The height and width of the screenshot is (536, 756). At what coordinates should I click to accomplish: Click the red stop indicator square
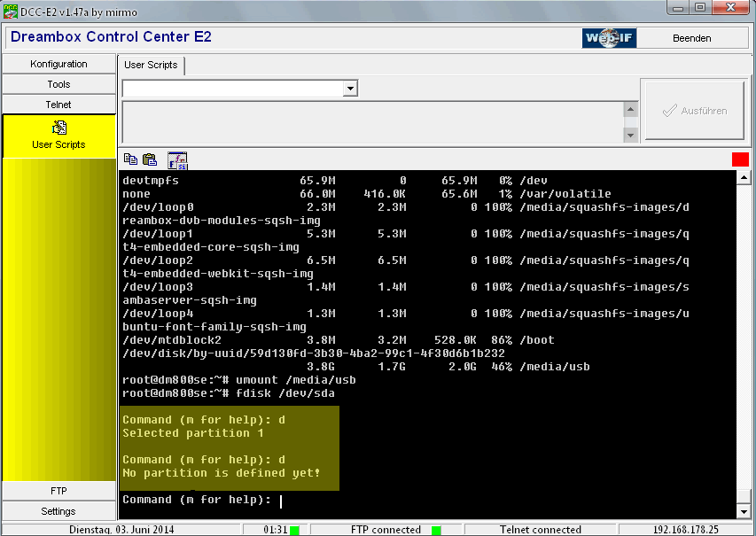tap(740, 159)
